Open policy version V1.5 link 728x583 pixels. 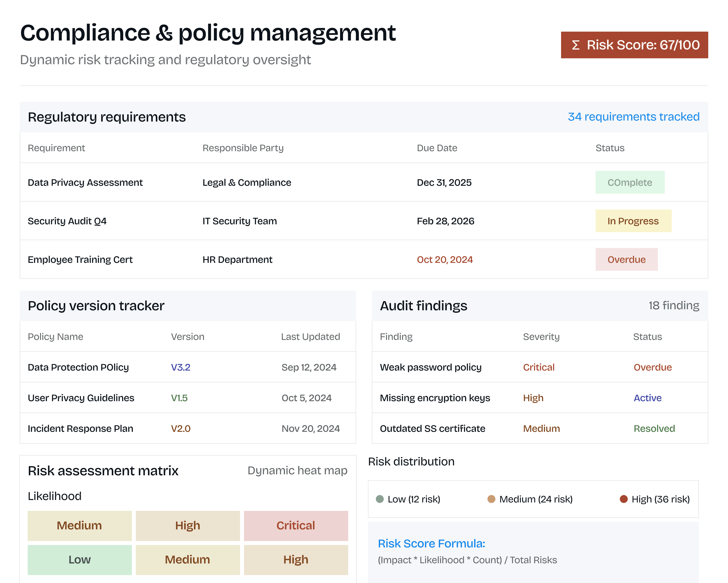tap(179, 398)
